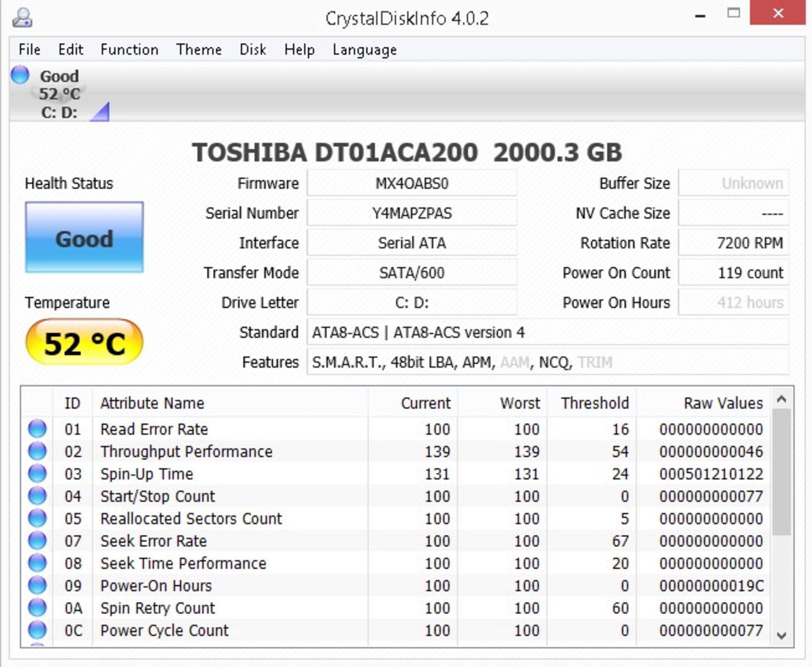
Task: Click status orb for Start/Stop Count row
Action: pyautogui.click(x=37, y=496)
